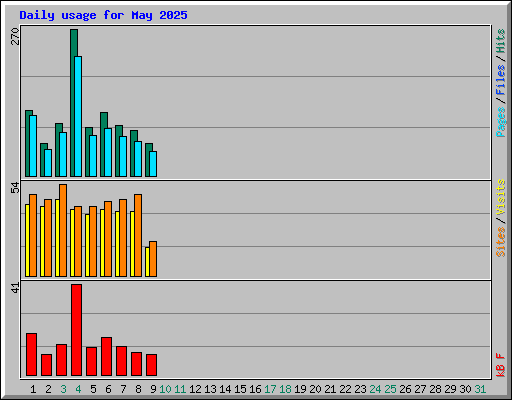Click day label 15 on the x-axis

click(240, 389)
